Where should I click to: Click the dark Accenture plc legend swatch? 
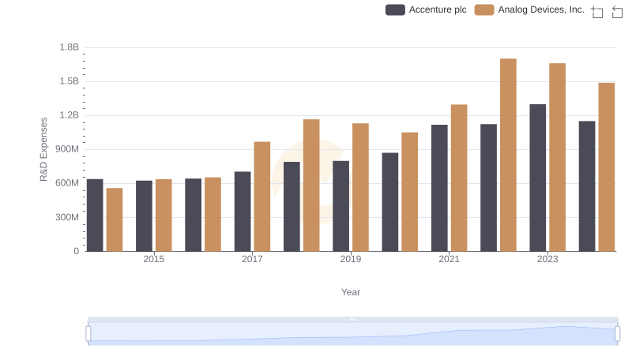(395, 9)
